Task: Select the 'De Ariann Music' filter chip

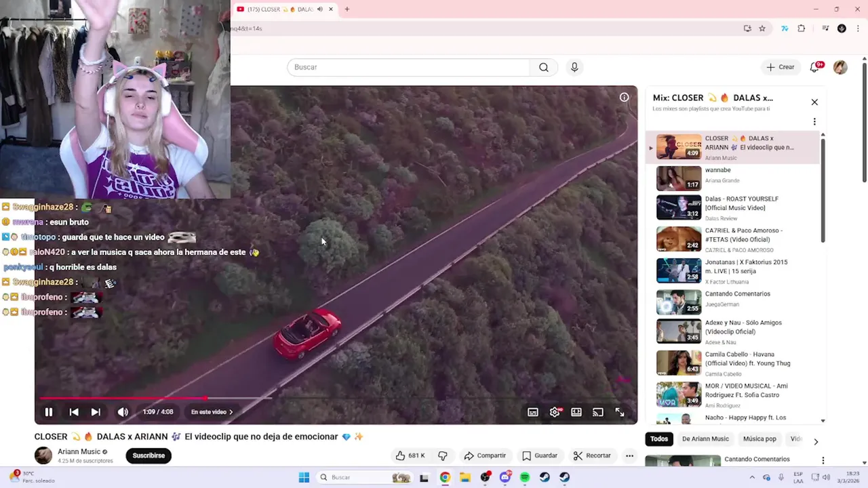Action: click(705, 439)
